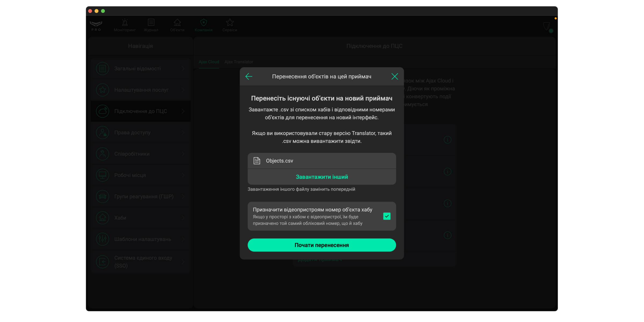The height and width of the screenshot is (322, 644).
Task: Click the shield status icon top right
Action: (547, 26)
